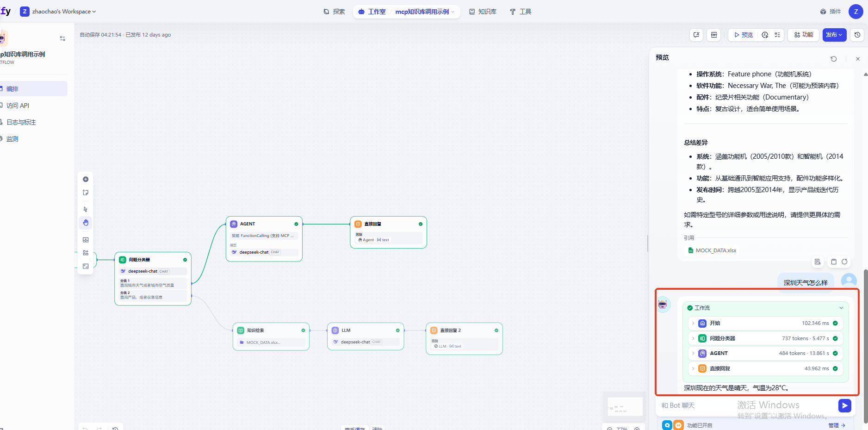Click the 管理 link in preview
868x430 pixels.
(836, 425)
